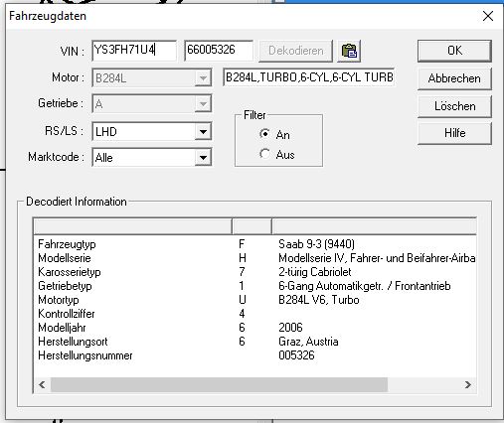Image resolution: width=504 pixels, height=423 pixels.
Task: Open the Marktcode dropdown showing Alle
Action: [203, 158]
